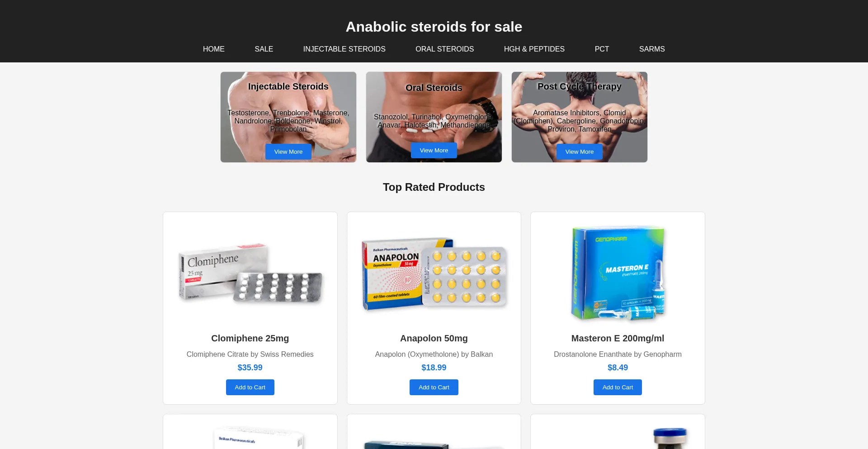Click the PCT navigation item
The image size is (868, 449).
point(602,49)
